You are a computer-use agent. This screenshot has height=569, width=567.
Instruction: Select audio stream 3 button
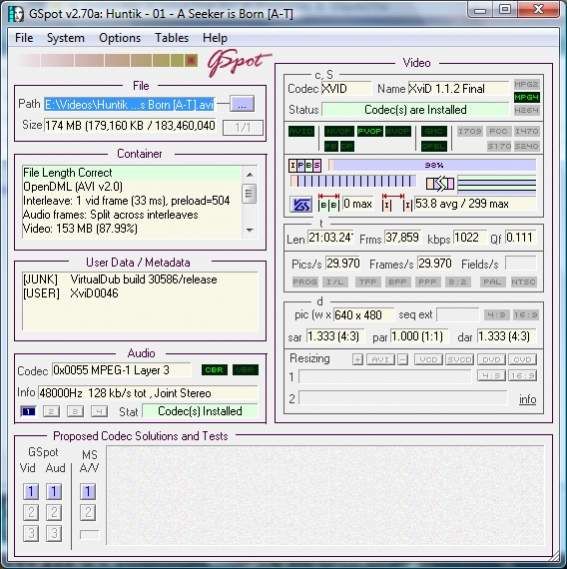point(75,411)
